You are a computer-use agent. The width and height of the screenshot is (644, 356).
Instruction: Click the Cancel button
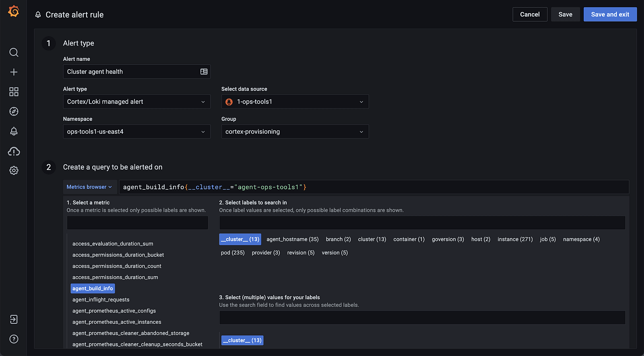tap(530, 14)
